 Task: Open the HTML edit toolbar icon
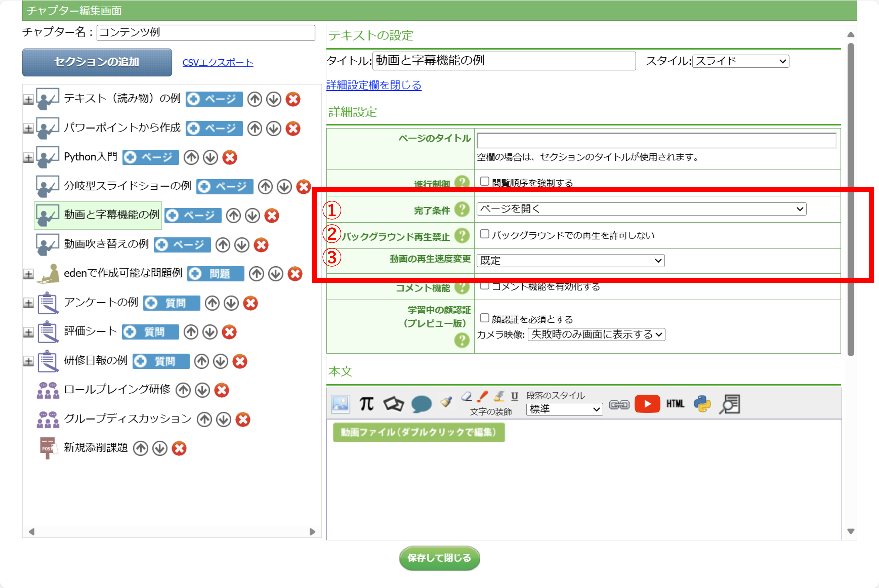[675, 404]
